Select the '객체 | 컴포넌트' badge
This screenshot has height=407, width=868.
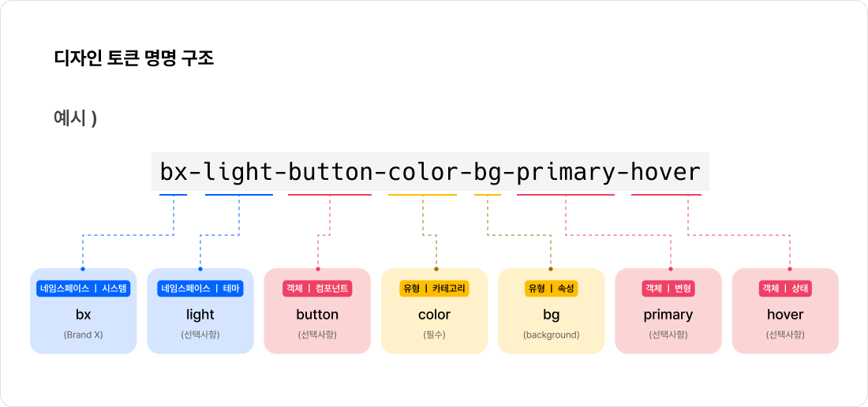(x=317, y=289)
